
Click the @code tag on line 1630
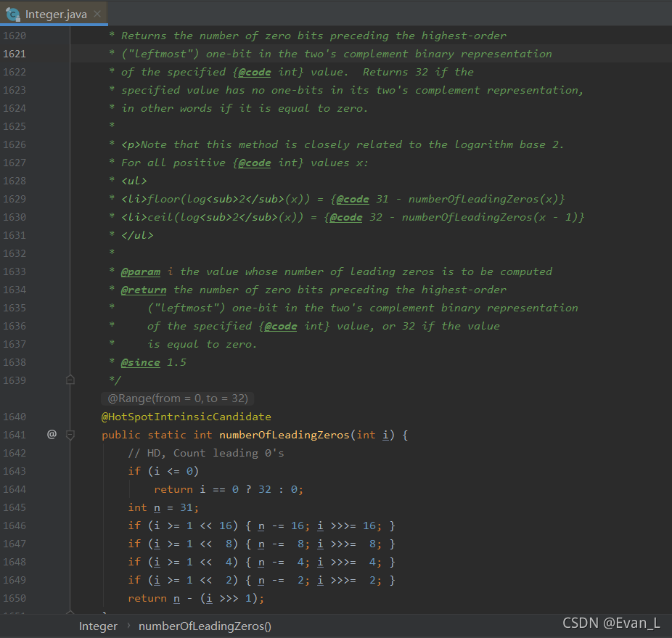[346, 217]
